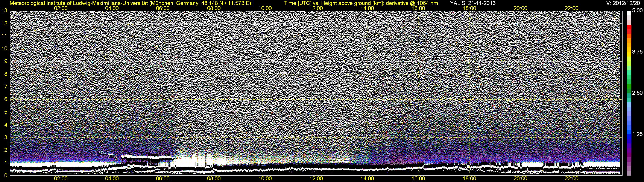Screen dimensions: 644x182
Task: Select the 3.75 value on the color scale
Action: tap(637, 52)
